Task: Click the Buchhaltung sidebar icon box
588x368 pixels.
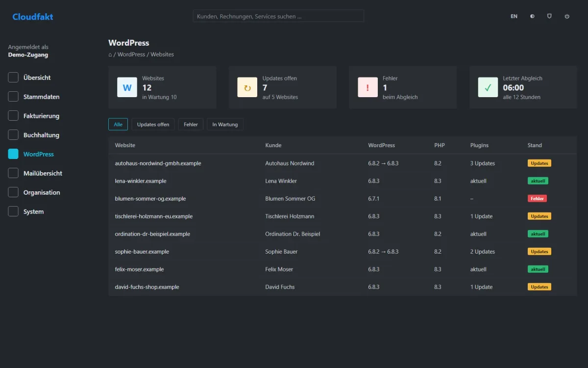Action: tap(13, 135)
